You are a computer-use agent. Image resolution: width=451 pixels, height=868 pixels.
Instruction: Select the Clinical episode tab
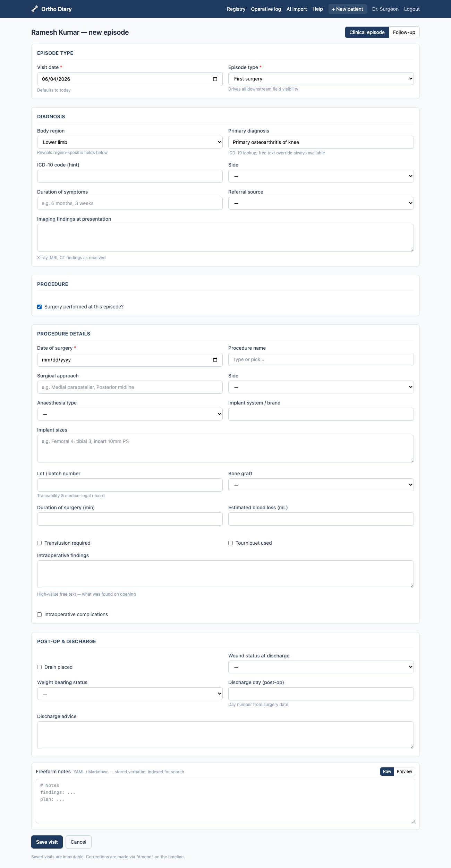coord(367,32)
